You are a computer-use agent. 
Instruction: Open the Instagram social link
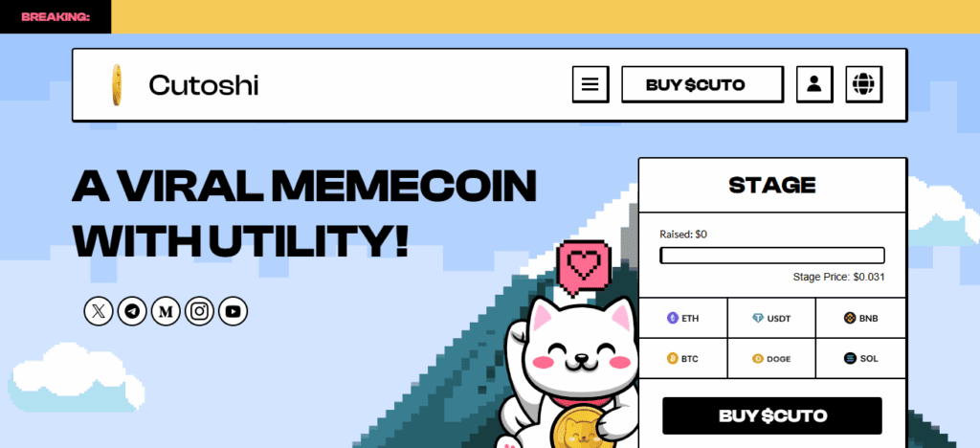click(x=199, y=311)
